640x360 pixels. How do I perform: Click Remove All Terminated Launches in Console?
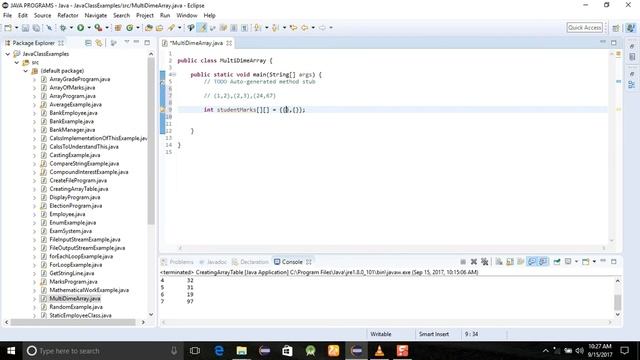click(484, 262)
